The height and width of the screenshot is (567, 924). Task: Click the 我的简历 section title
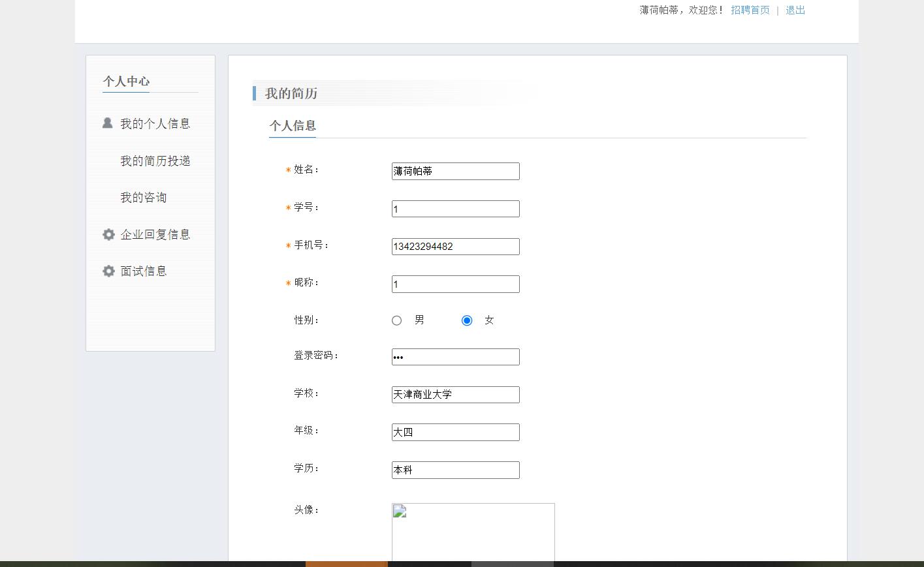point(291,93)
